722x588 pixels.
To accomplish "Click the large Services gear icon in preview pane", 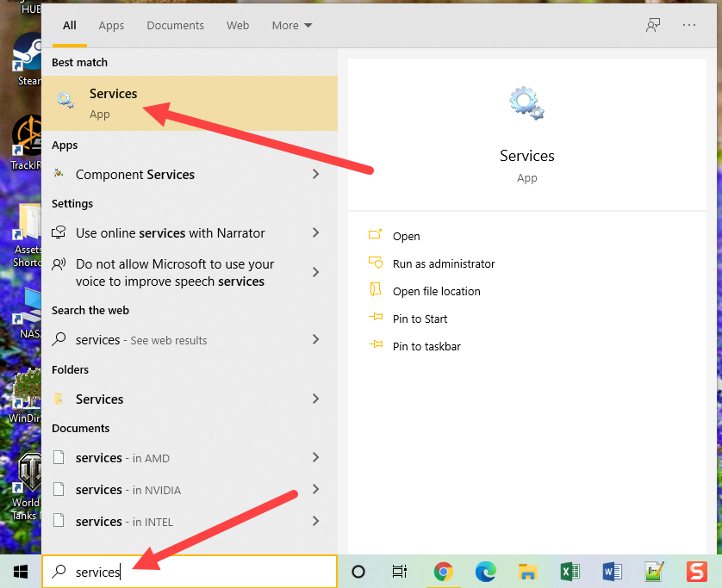I will (x=526, y=103).
